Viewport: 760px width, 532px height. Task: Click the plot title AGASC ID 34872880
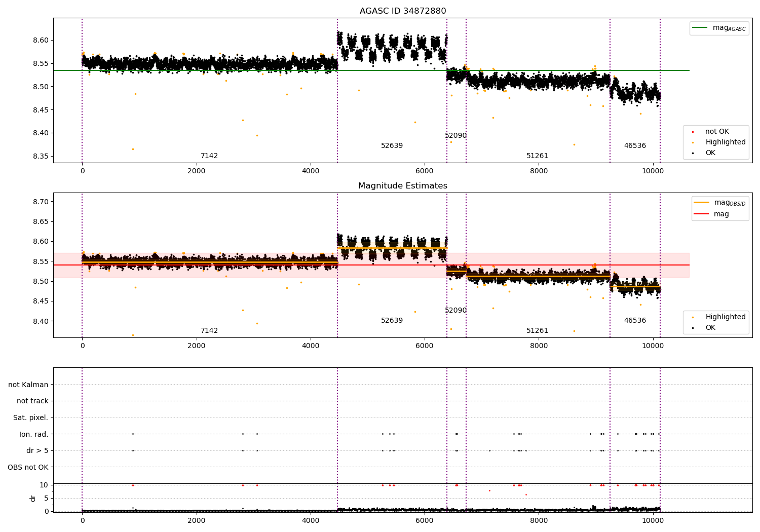(403, 11)
